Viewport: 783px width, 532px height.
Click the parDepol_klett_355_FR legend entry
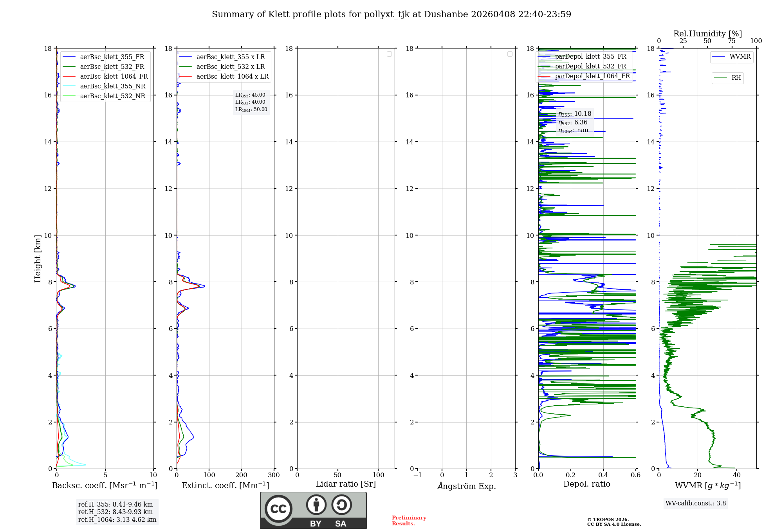tap(590, 57)
